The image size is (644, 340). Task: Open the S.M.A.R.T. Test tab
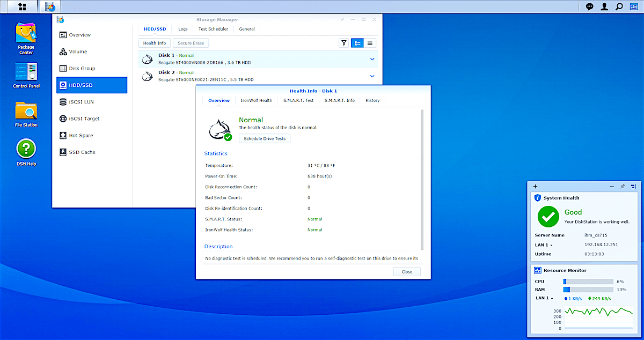pos(298,100)
